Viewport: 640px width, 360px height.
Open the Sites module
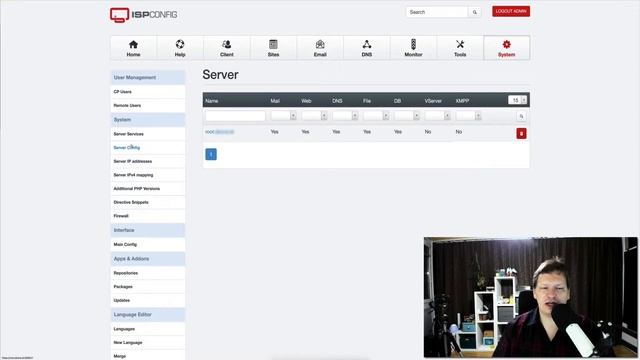coord(273,48)
